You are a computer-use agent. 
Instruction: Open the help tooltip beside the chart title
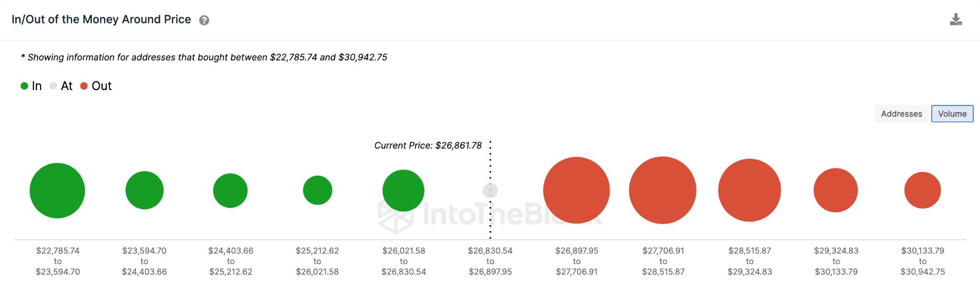coord(203,20)
